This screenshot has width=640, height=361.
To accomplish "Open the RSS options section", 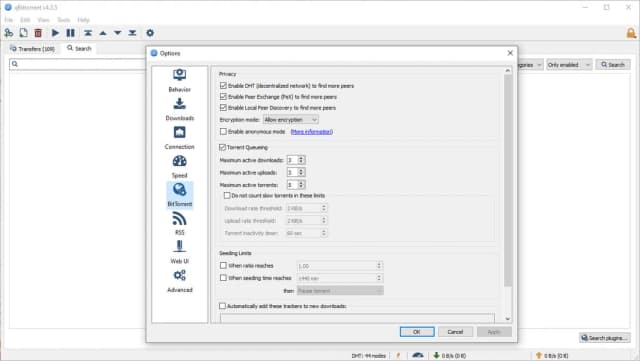I will (x=180, y=224).
